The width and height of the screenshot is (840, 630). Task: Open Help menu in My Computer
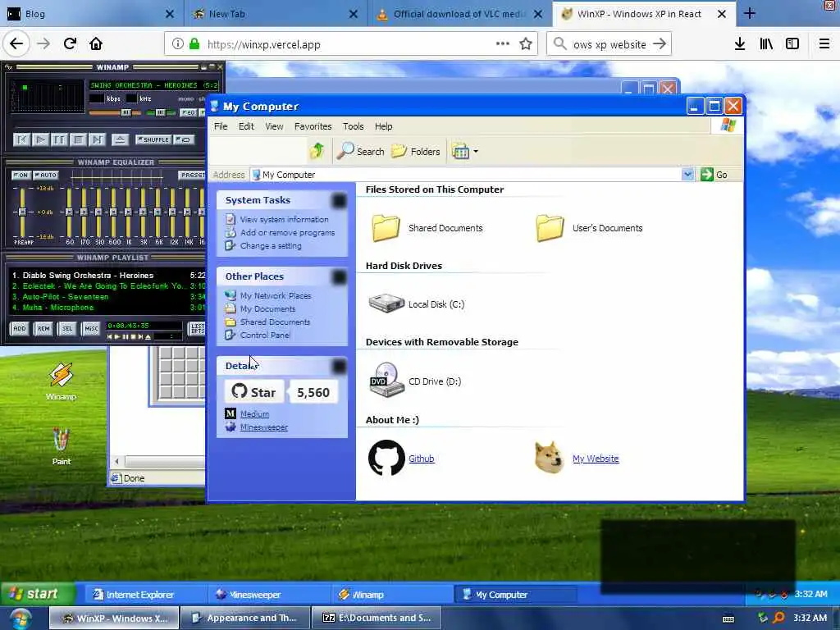[384, 126]
